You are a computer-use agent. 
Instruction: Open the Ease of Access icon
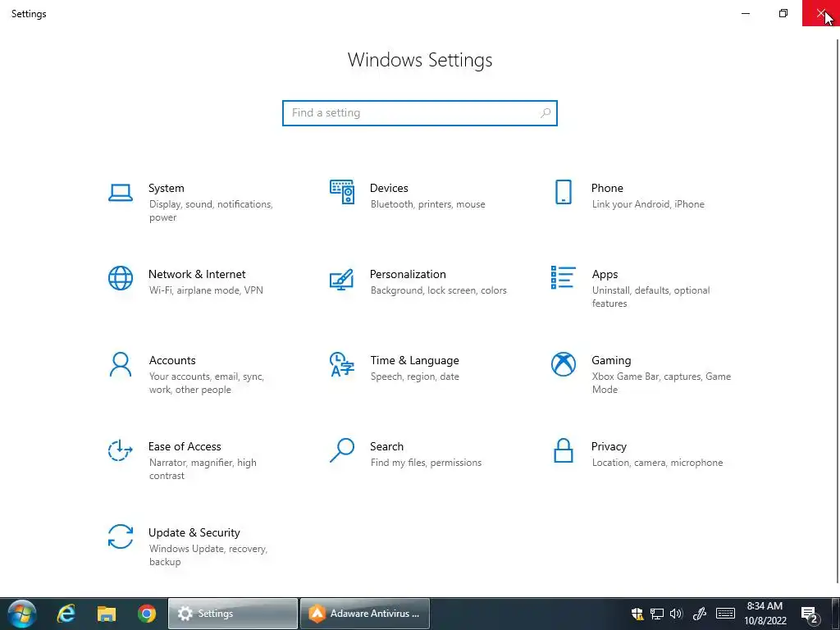[x=121, y=450]
